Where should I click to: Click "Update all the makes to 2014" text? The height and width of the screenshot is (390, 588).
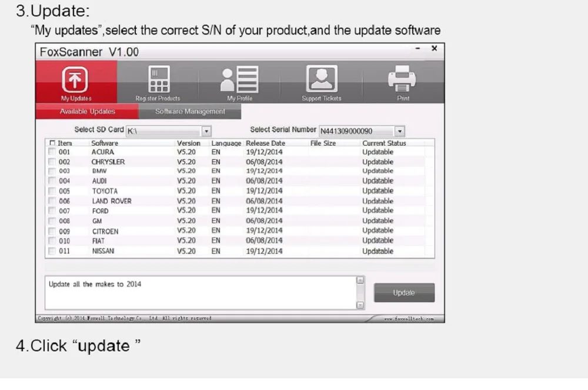(95, 284)
